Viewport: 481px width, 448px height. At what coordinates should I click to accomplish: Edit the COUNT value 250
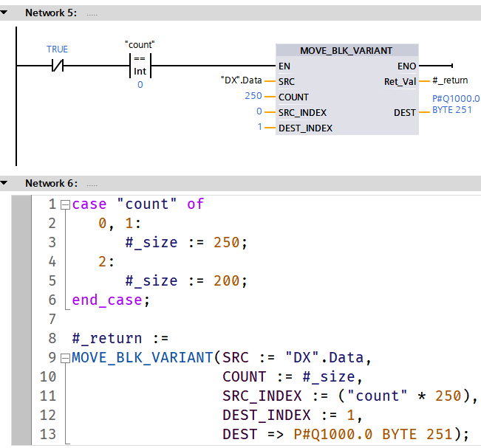click(x=253, y=97)
